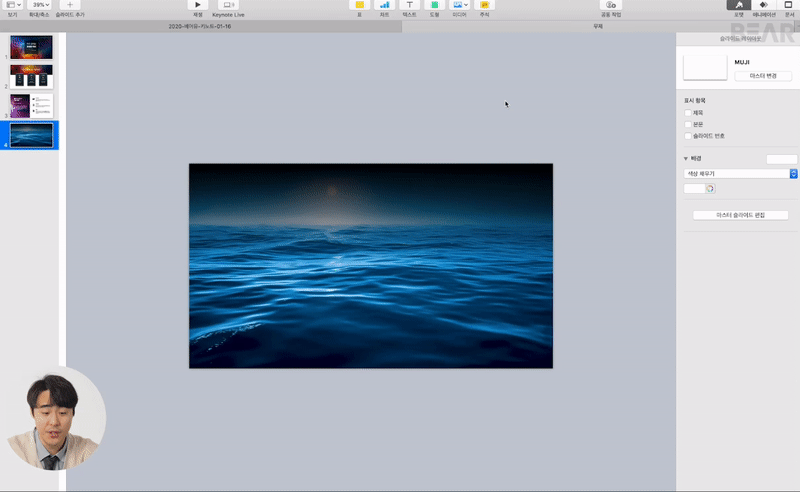Enable the Title (제목) checkbox
800x492 pixels.
point(688,113)
